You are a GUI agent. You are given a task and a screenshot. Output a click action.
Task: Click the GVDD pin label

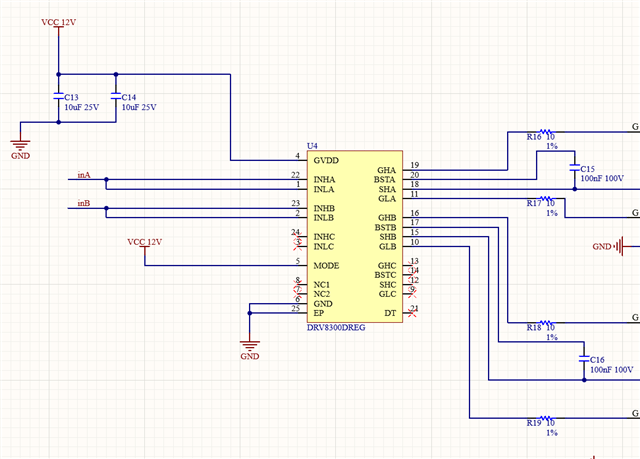pyautogui.click(x=326, y=160)
